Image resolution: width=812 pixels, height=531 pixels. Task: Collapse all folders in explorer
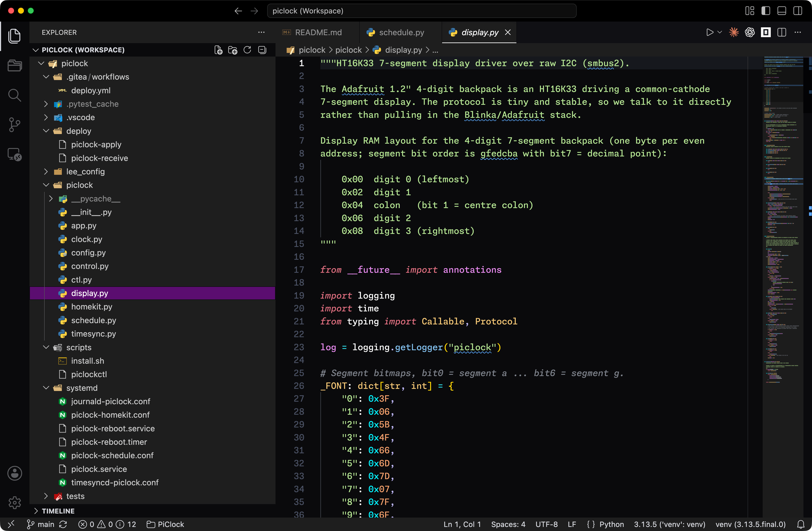[x=262, y=50]
